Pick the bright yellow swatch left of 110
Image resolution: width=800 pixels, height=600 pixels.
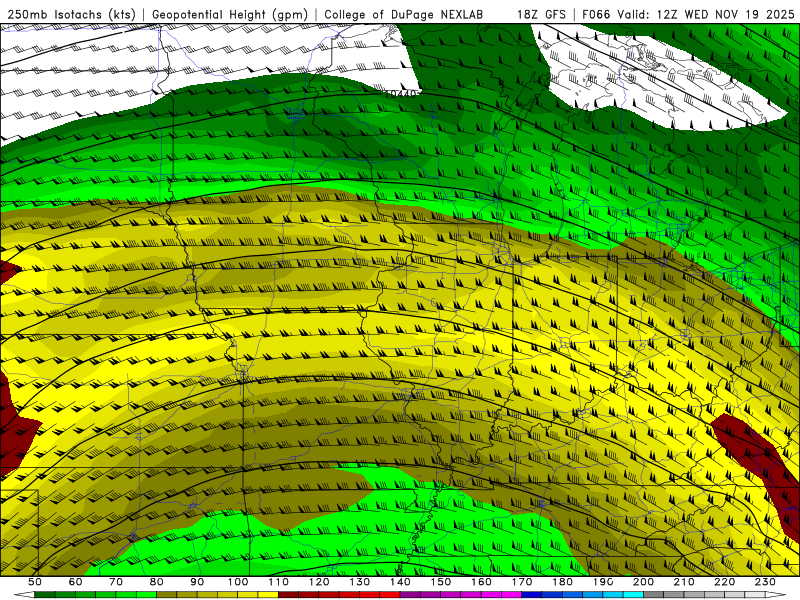pos(268,595)
